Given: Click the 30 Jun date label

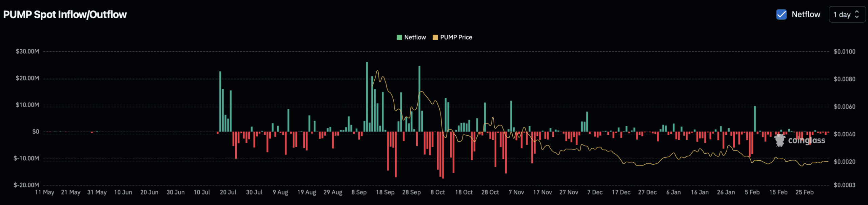Looking at the screenshot, I should coord(176,192).
